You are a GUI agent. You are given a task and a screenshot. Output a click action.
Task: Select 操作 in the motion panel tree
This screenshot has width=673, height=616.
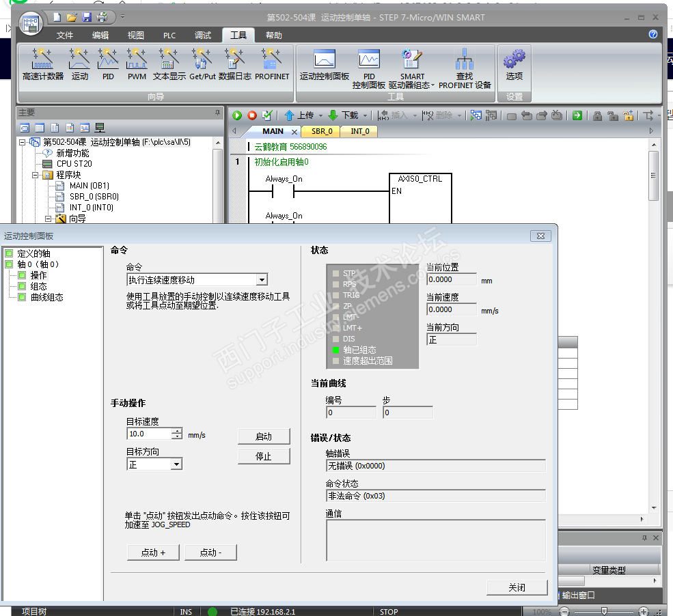click(x=39, y=275)
